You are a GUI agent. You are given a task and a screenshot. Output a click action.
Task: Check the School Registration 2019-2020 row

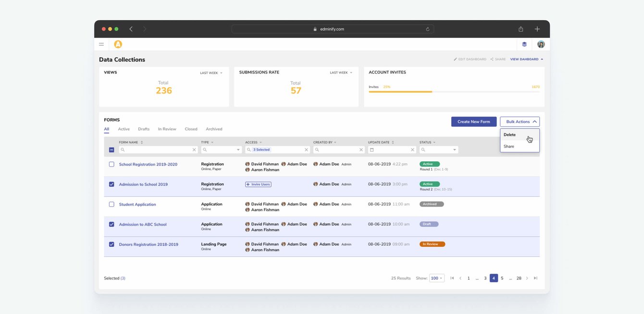pos(111,164)
